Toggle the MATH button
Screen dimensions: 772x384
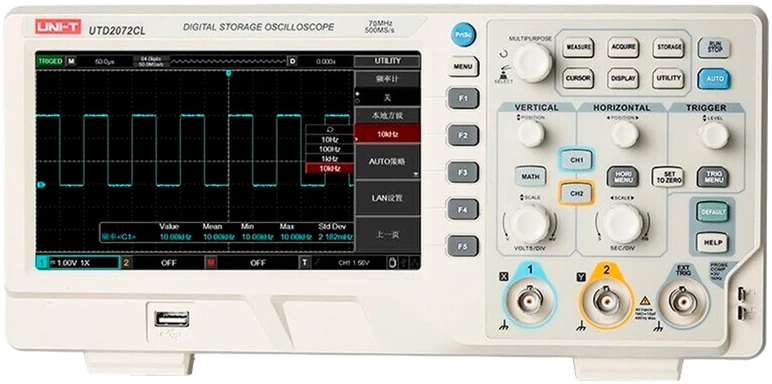click(530, 176)
